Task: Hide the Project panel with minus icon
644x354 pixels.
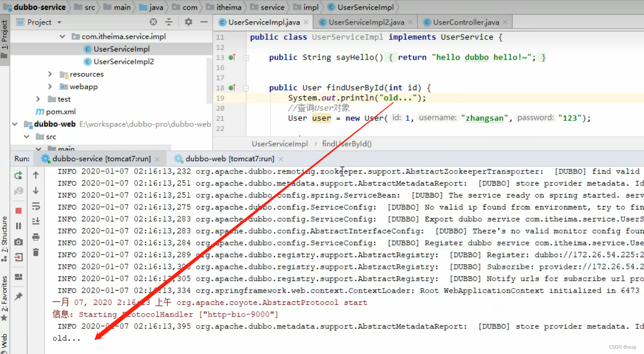Action: click(204, 22)
